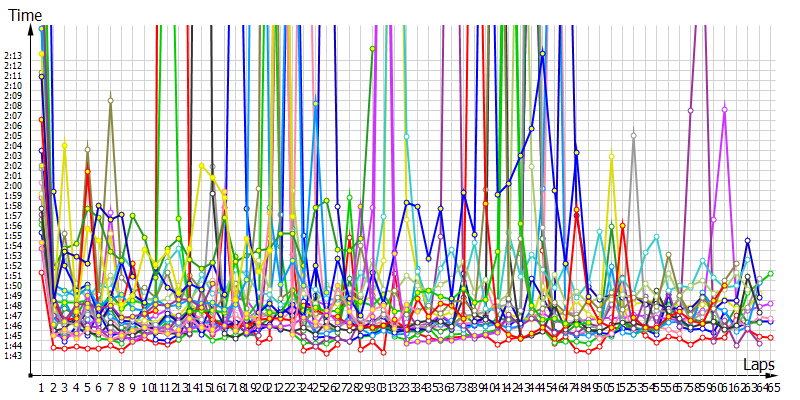Select the olive peak marker at lap 7
This screenshot has height=400, width=800.
tap(110, 100)
